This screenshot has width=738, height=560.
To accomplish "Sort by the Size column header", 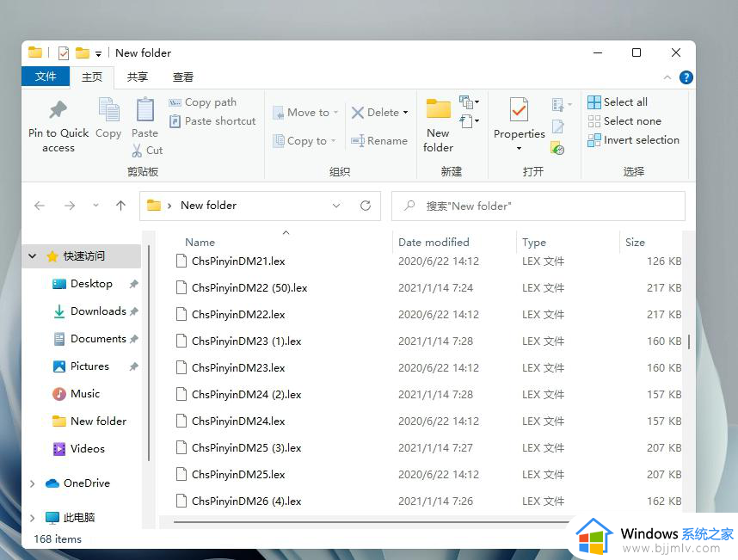I will click(635, 243).
